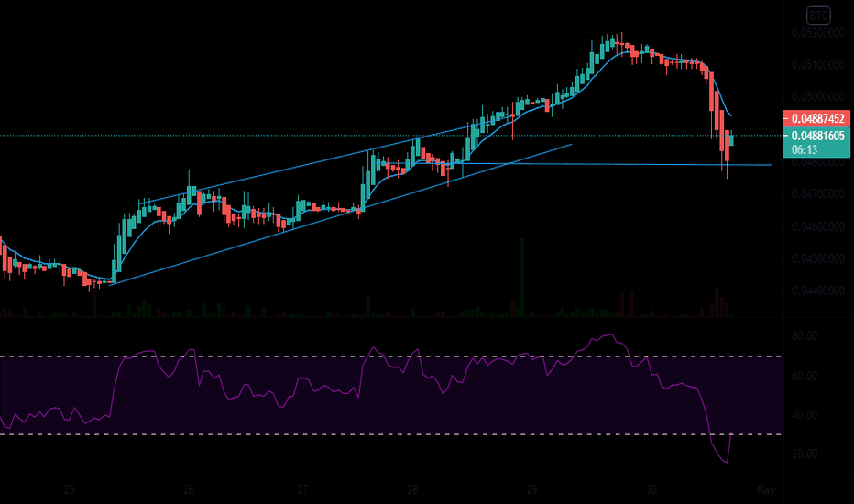The width and height of the screenshot is (854, 504).
Task: Select the lower dashed RSI oversold band
Action: pos(391,434)
